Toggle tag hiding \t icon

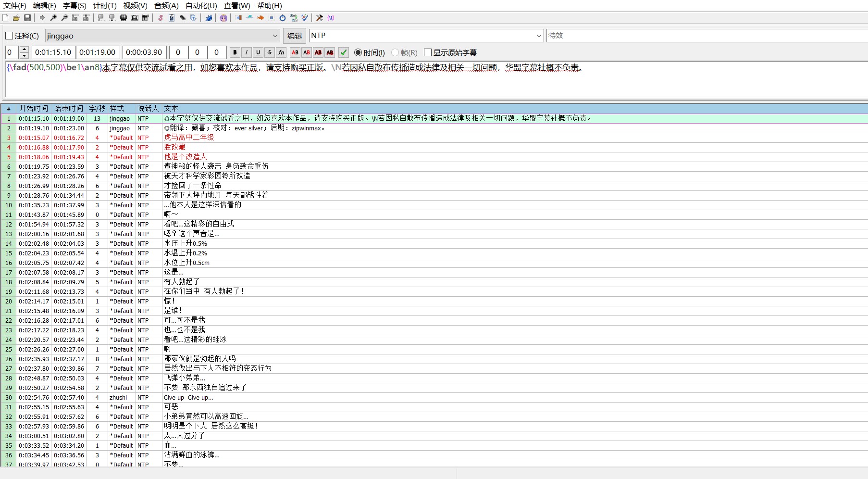pos(331,18)
